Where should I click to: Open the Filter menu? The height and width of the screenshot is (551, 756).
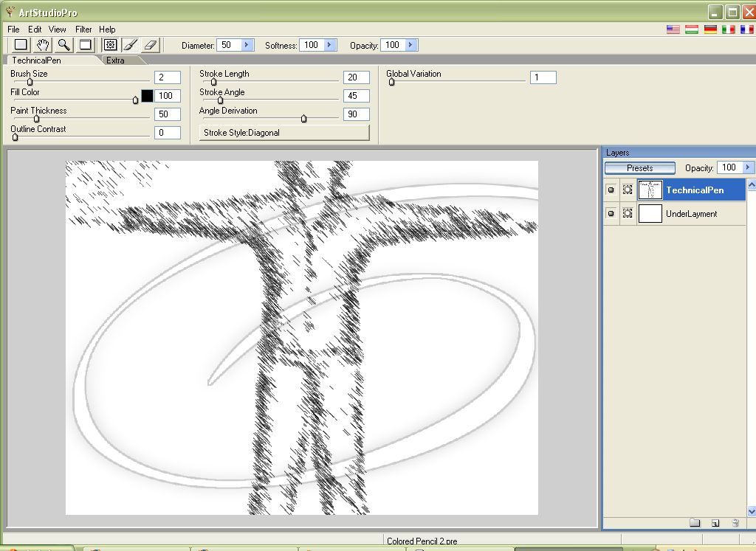(x=83, y=30)
